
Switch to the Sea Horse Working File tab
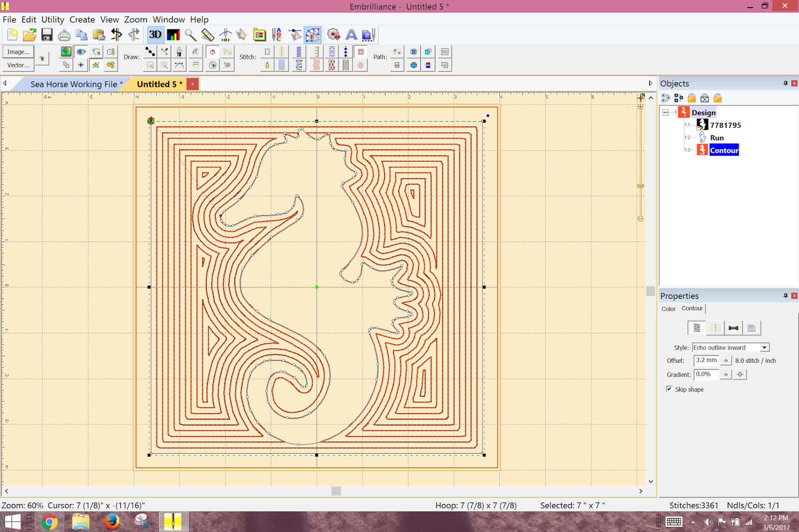(x=75, y=84)
